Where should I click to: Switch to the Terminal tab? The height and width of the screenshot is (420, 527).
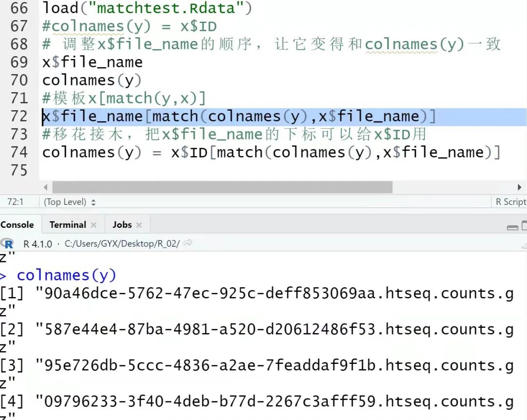click(67, 224)
